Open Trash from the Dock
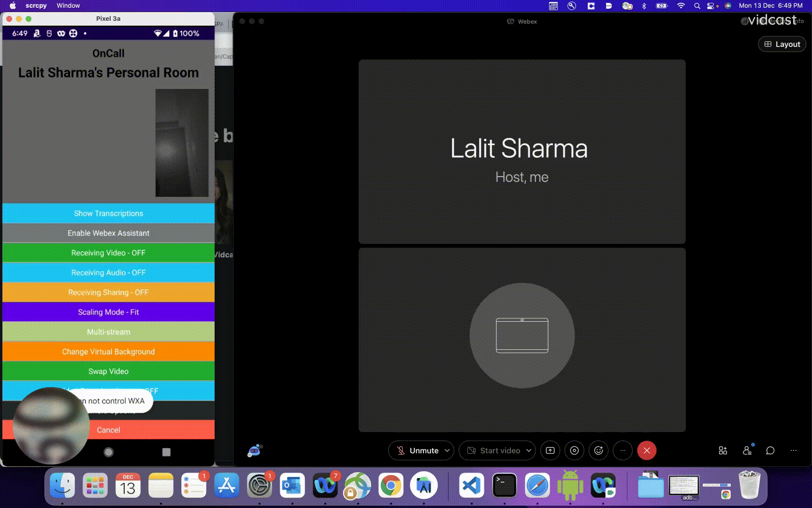Viewport: 812px width, 508px height. point(750,485)
